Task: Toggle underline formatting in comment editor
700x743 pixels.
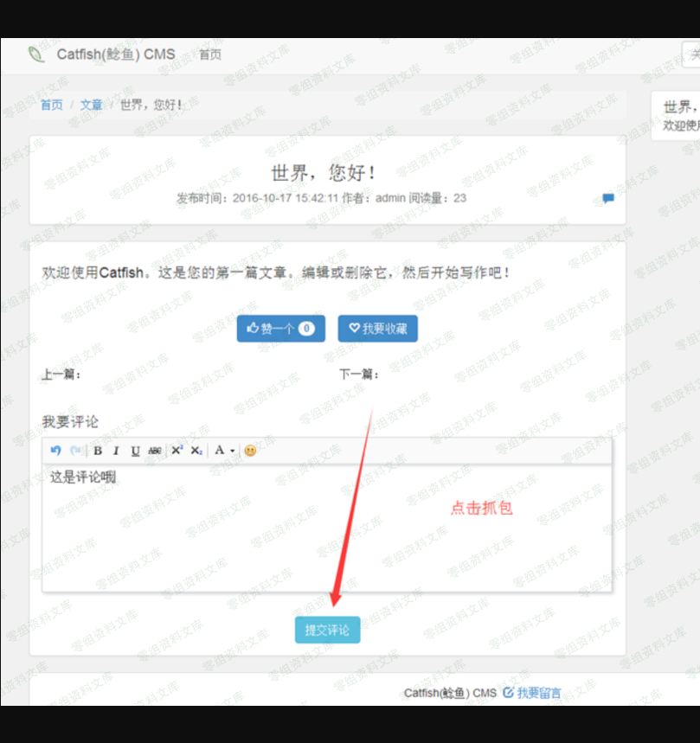Action: click(135, 451)
